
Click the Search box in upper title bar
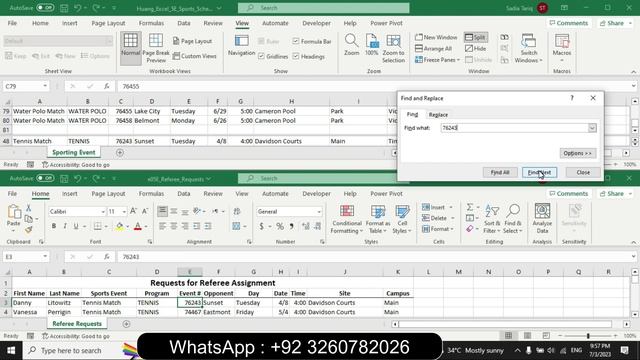coord(324,8)
